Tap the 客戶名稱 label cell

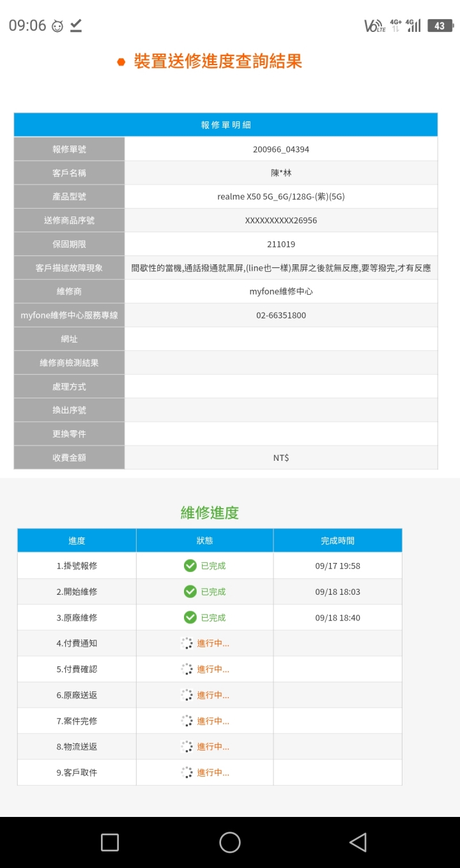tap(69, 173)
